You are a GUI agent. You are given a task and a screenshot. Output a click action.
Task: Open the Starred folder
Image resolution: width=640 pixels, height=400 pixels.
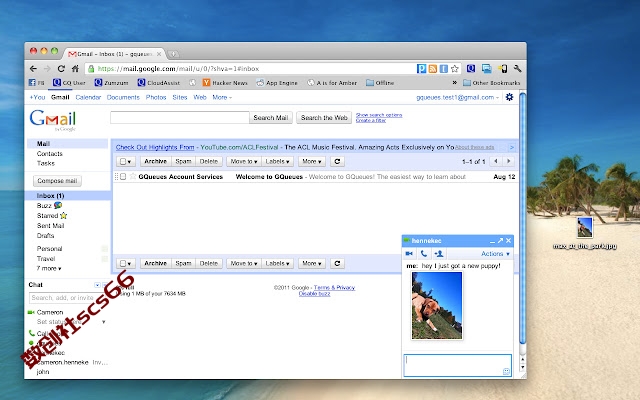point(52,215)
